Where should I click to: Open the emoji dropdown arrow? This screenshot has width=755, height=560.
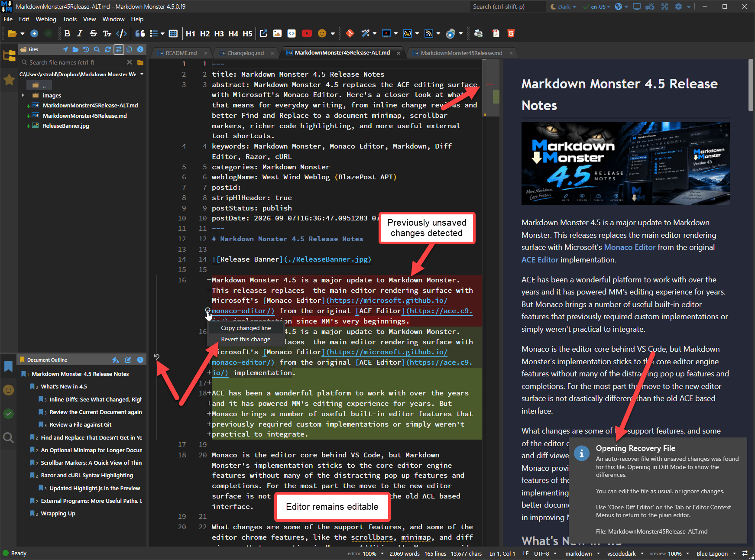tap(333, 33)
